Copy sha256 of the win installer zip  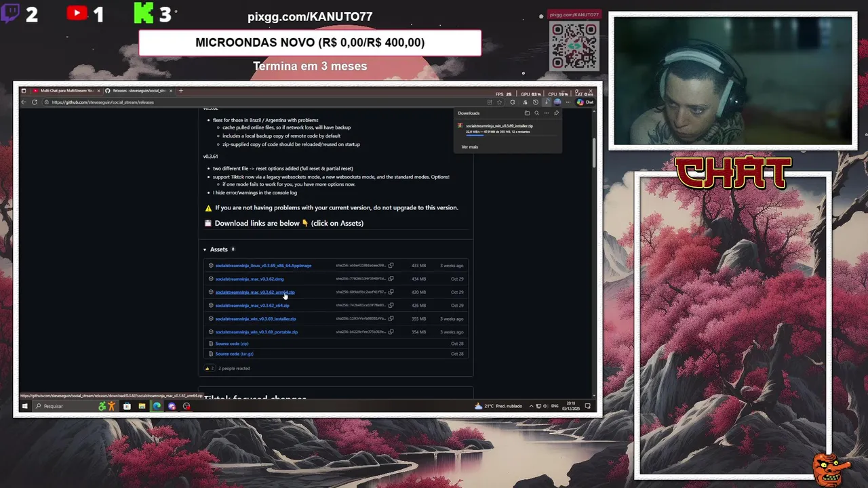tap(391, 319)
